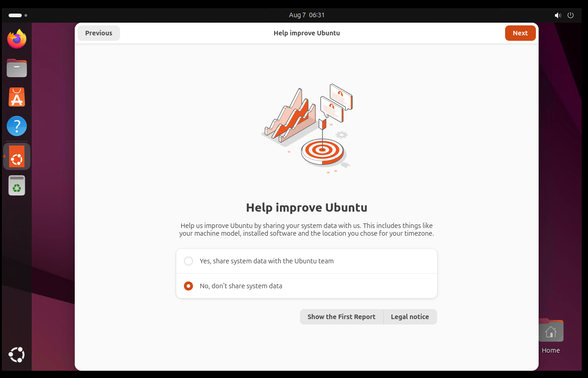Image resolution: width=588 pixels, height=378 pixels.
Task: Go back with Previous button
Action: pyautogui.click(x=99, y=33)
